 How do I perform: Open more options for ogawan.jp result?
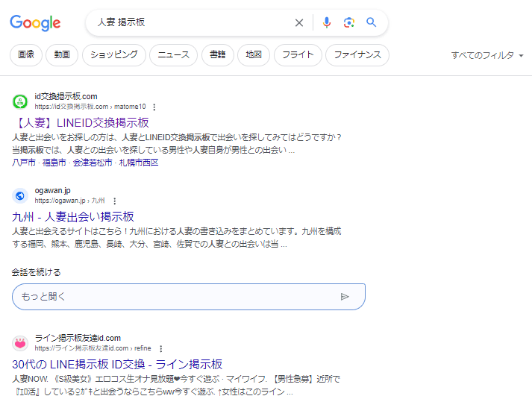[x=114, y=201]
